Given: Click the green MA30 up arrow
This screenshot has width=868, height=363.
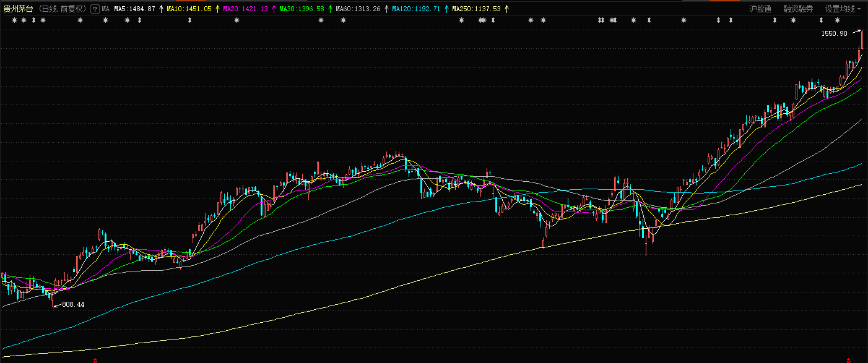Looking at the screenshot, I should [x=330, y=9].
